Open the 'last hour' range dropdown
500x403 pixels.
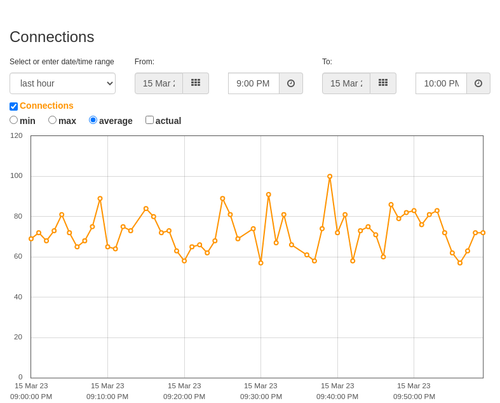pyautogui.click(x=63, y=83)
